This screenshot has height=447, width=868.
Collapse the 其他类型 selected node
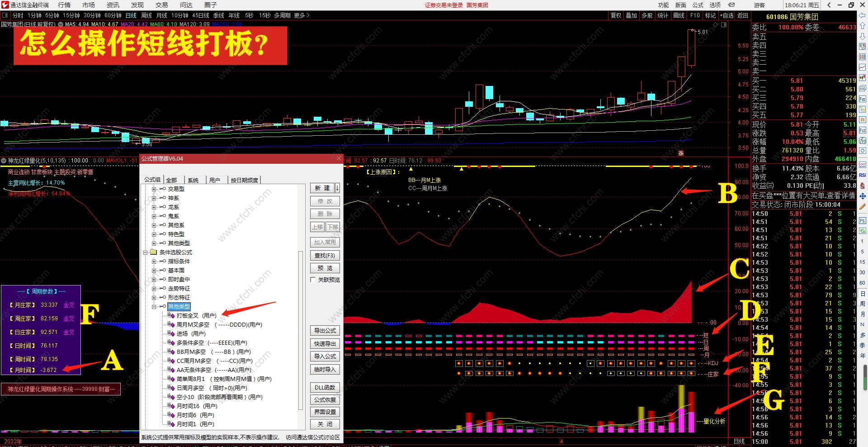click(154, 307)
